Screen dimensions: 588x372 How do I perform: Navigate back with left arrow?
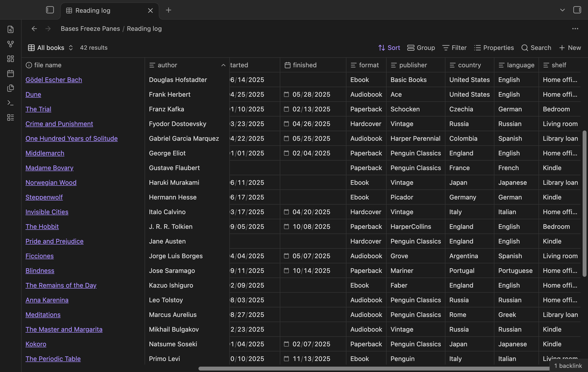pyautogui.click(x=34, y=28)
